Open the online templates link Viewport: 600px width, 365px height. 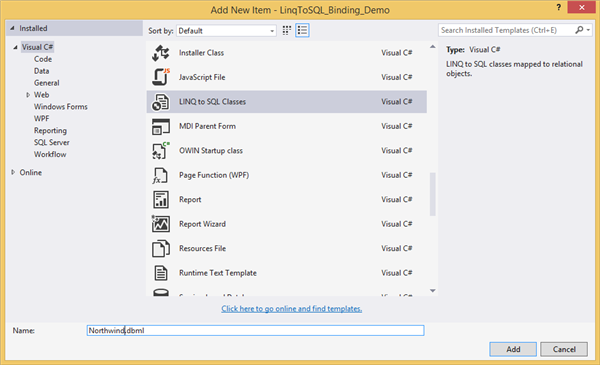pyautogui.click(x=292, y=309)
